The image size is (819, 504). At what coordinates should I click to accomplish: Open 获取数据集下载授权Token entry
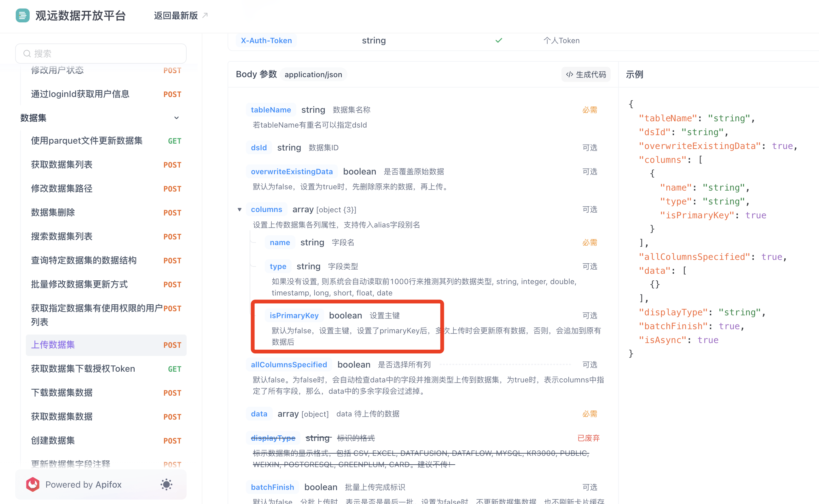point(106,369)
